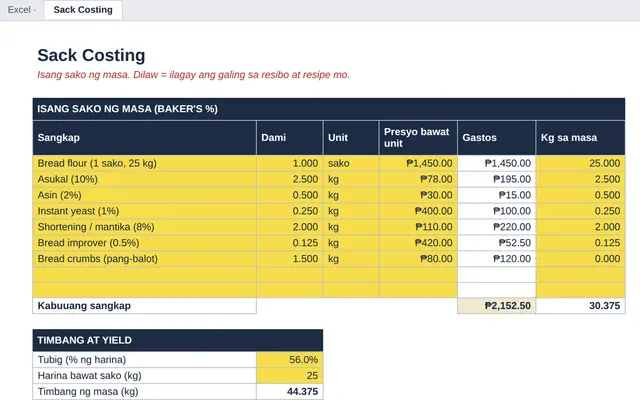
Task: Select the ₱1,450.00 Gastos cell
Action: 496,163
